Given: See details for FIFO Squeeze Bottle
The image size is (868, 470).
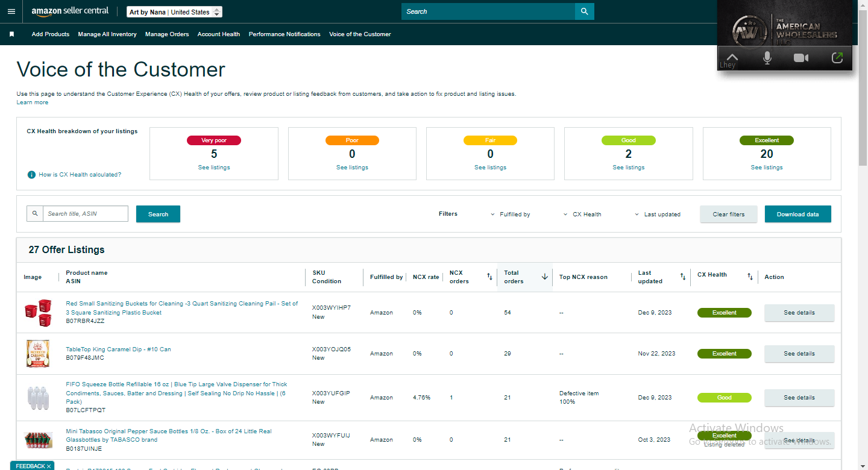Looking at the screenshot, I should (799, 398).
